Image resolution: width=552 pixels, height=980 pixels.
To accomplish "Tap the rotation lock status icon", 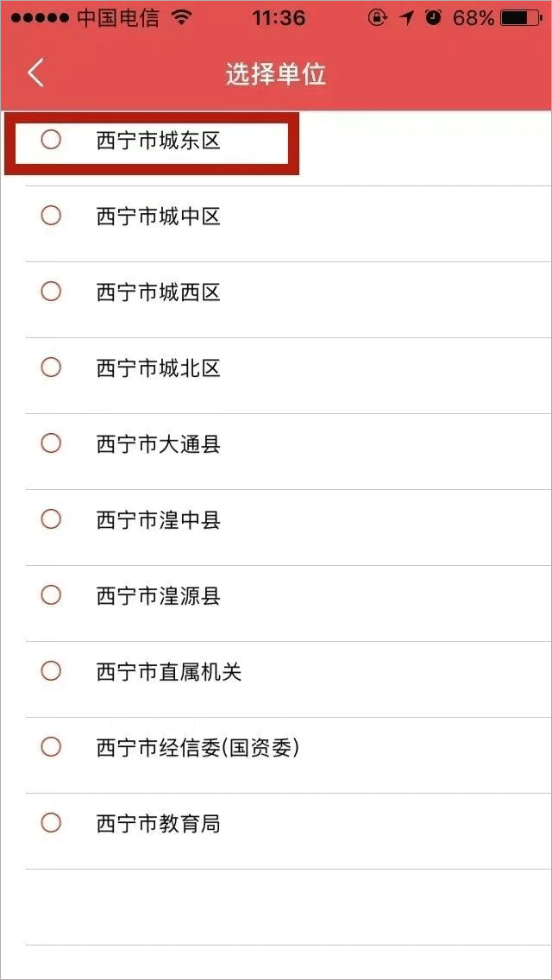I will (x=377, y=18).
